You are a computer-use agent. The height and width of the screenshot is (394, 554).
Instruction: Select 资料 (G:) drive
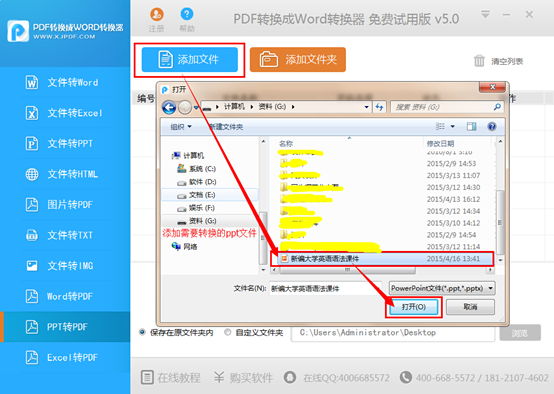click(x=196, y=221)
